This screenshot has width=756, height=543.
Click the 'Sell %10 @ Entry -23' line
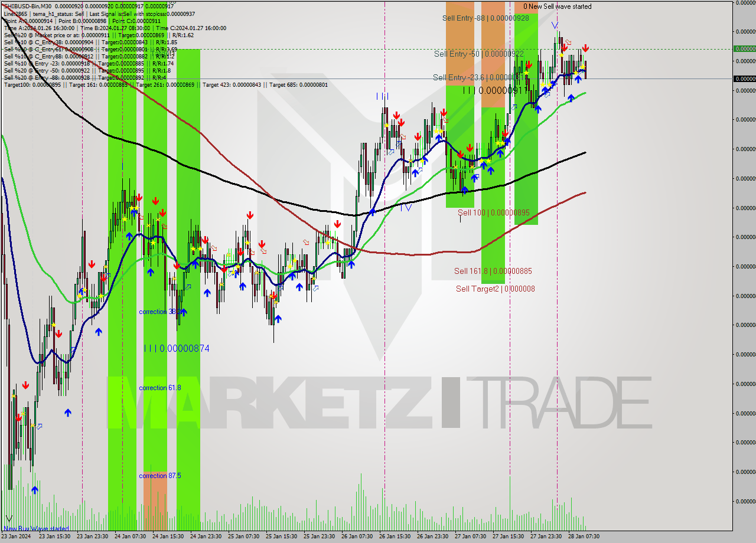(x=89, y=63)
